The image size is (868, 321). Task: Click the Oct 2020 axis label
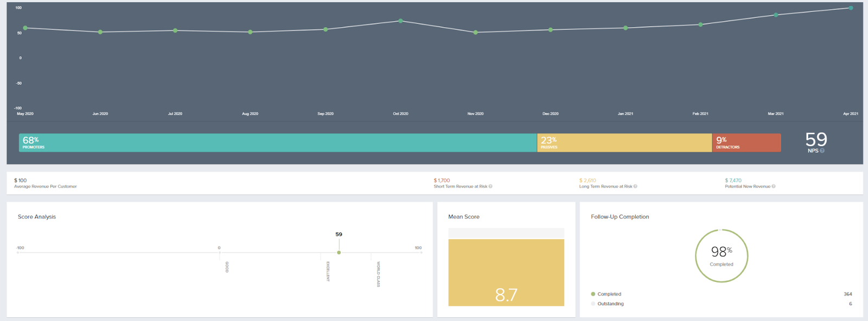coord(400,114)
